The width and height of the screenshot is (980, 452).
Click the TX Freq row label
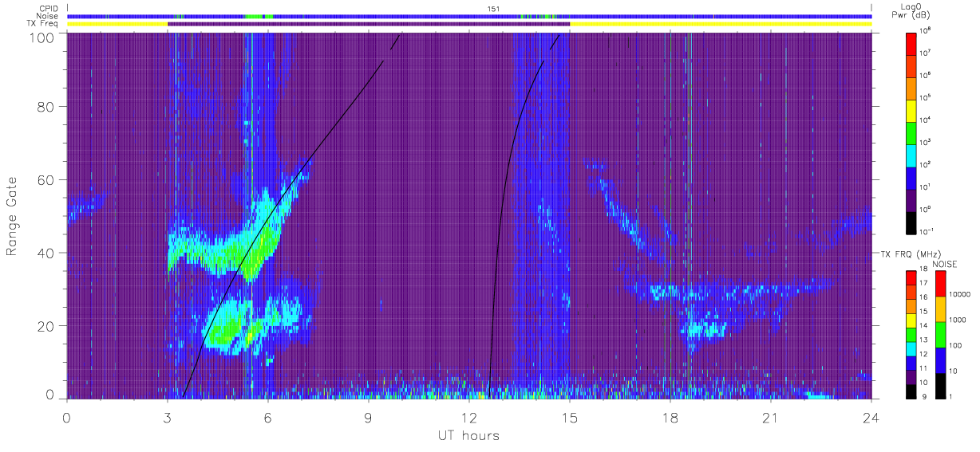[43, 24]
